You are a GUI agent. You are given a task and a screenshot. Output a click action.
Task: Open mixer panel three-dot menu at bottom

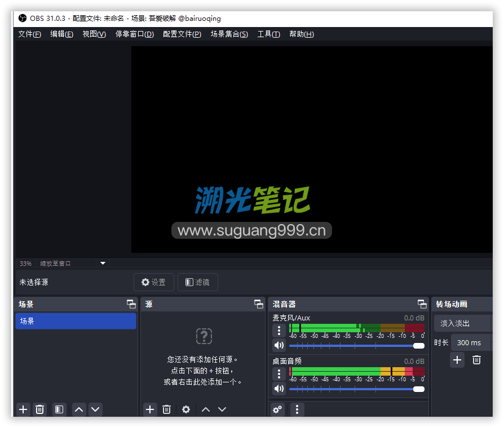[297, 409]
